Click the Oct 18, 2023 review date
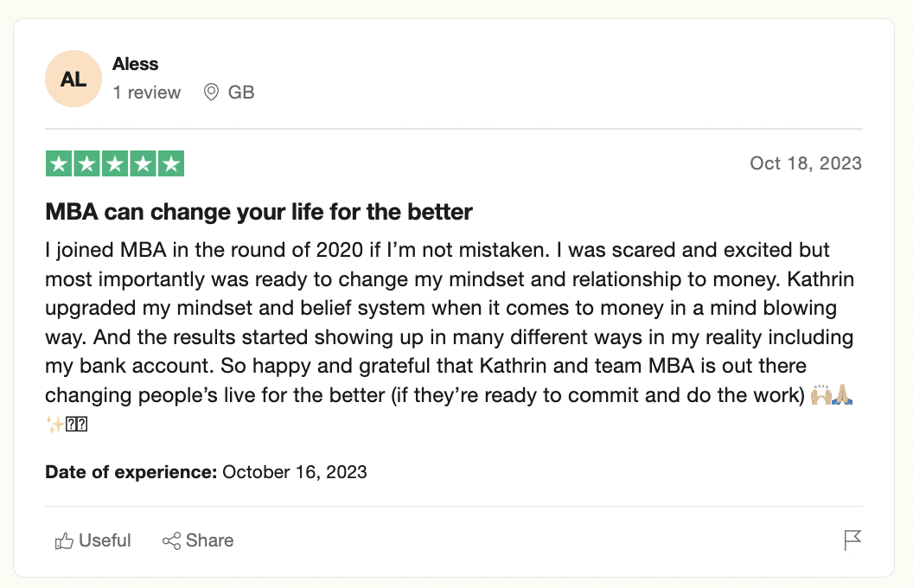The height and width of the screenshot is (588, 913). pos(806,163)
